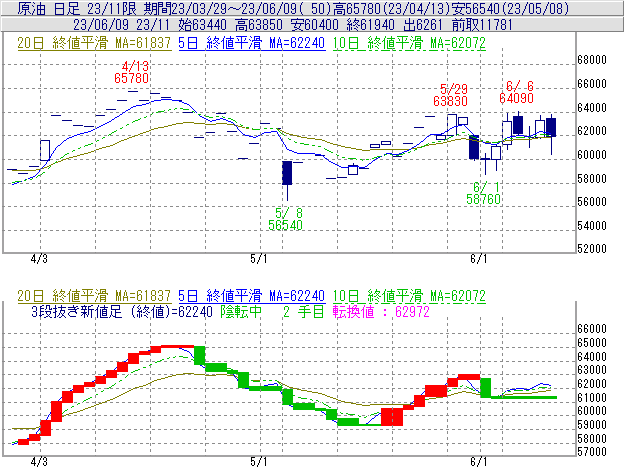Click the 3段抜き新値足 (終値)=62240 text
The image size is (624, 475).
point(122,311)
